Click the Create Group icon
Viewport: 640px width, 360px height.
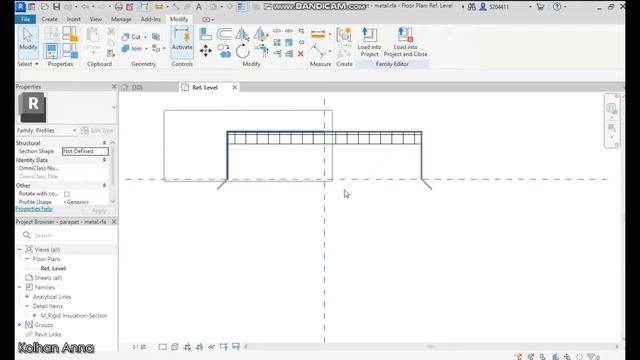(344, 35)
